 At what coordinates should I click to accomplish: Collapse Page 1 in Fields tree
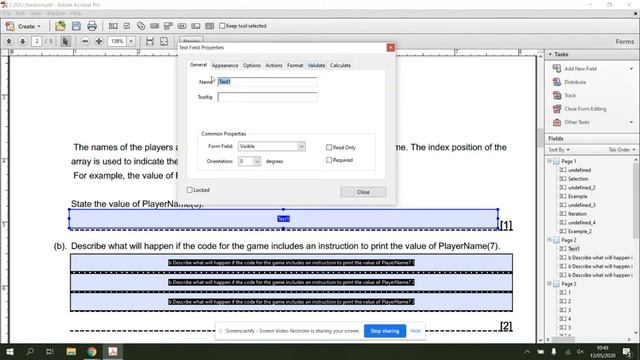[x=549, y=161]
